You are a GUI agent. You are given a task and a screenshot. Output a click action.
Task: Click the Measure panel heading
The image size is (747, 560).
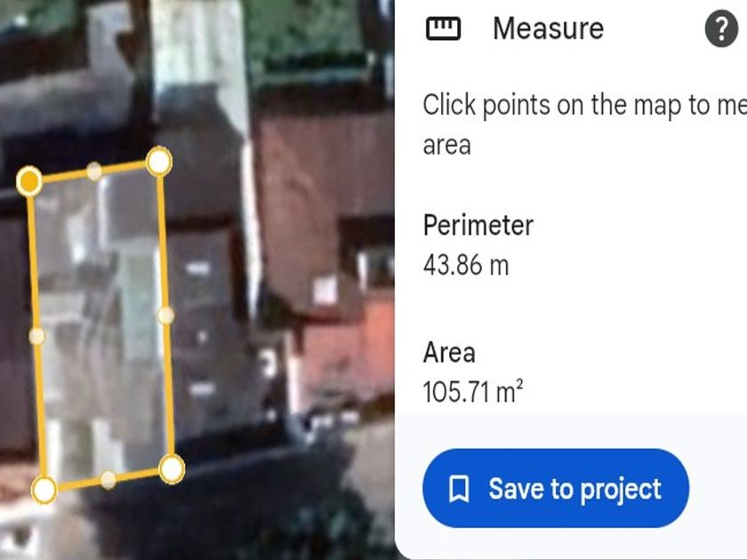pos(548,28)
